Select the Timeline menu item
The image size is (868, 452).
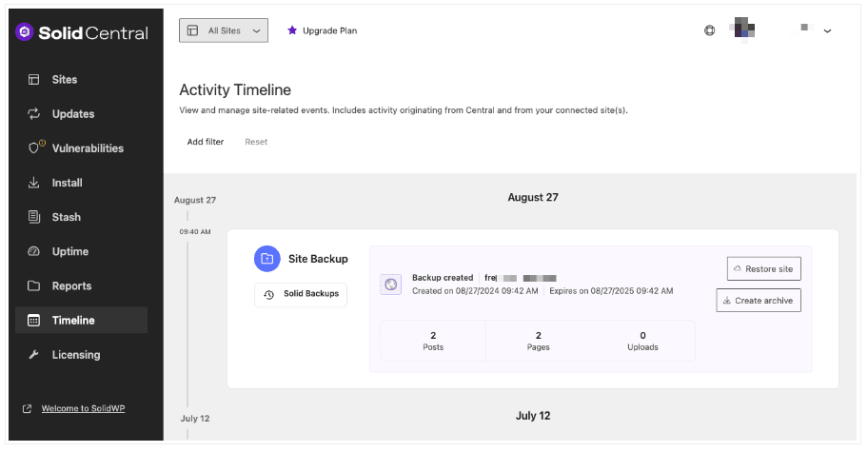click(82, 321)
